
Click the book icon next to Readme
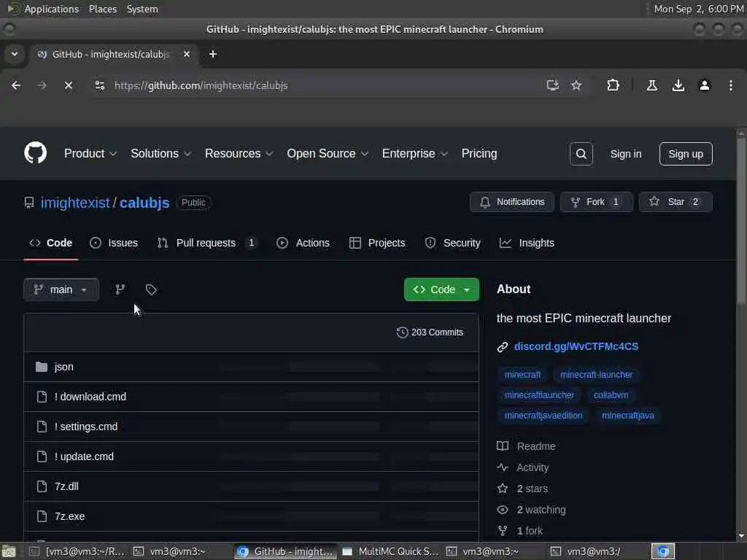503,446
